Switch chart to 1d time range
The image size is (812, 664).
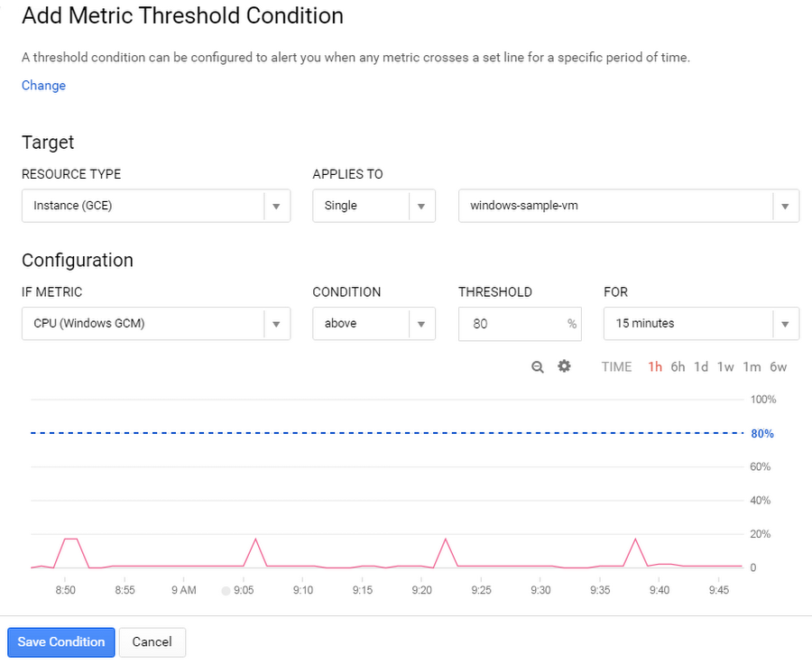click(701, 367)
